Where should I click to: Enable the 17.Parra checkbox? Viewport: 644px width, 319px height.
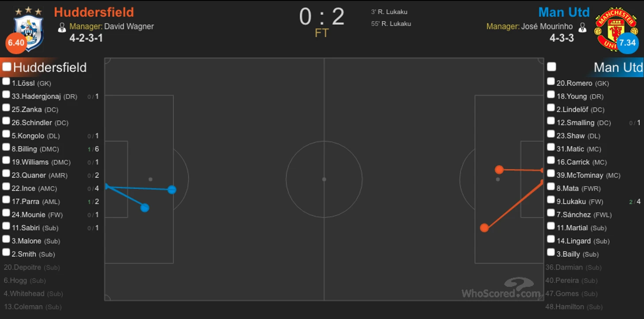pos(6,200)
